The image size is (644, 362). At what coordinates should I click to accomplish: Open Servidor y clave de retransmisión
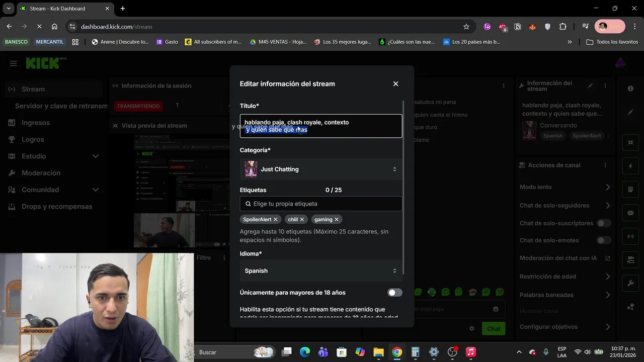pos(61,106)
